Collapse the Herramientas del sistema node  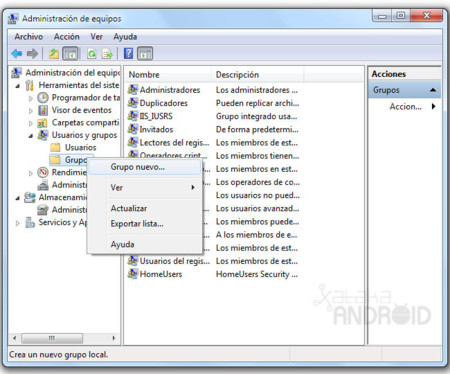18,86
